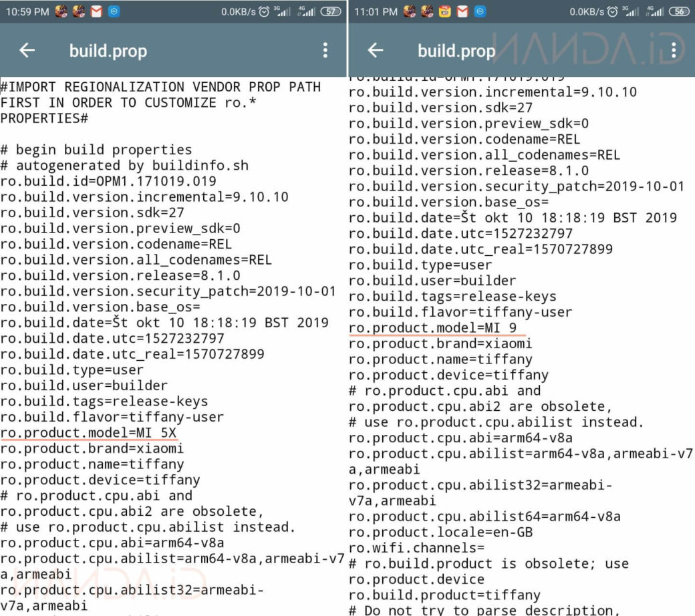This screenshot has width=695, height=616.
Task: Tap the '# begin build properties' comment line
Action: pos(96,150)
